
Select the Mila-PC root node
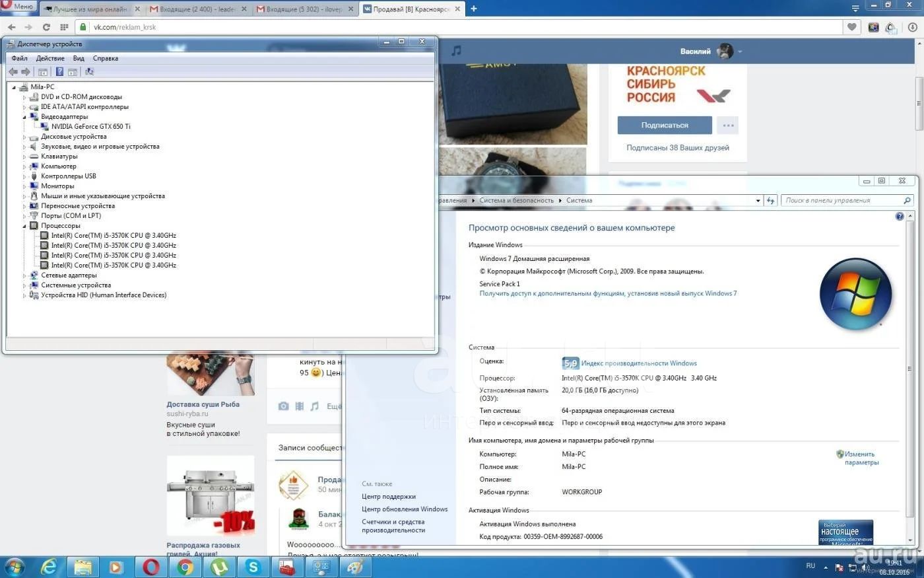(x=42, y=87)
